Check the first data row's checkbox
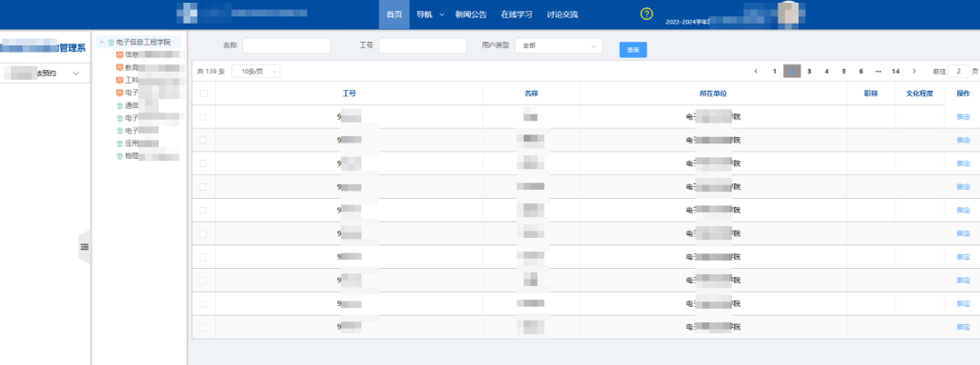The image size is (980, 365). pyautogui.click(x=203, y=117)
